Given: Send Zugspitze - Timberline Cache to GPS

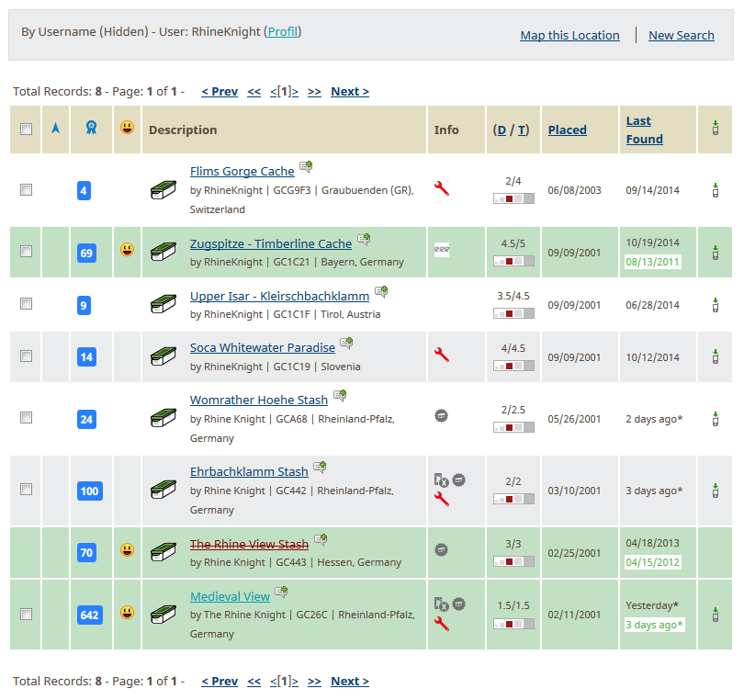Looking at the screenshot, I should click(715, 253).
